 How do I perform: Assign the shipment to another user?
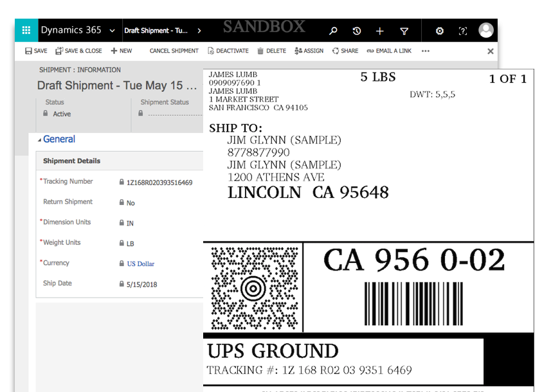pyautogui.click(x=309, y=51)
